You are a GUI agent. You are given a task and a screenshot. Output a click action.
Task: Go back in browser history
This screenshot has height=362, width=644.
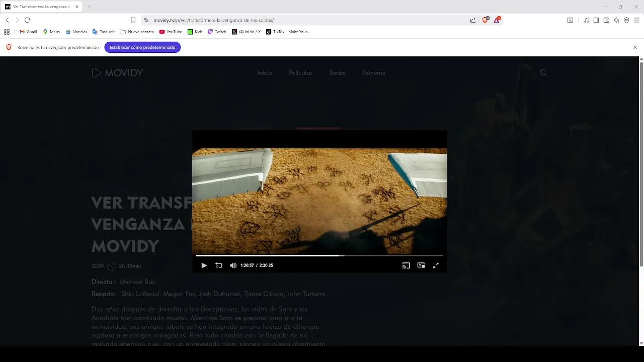click(8, 20)
